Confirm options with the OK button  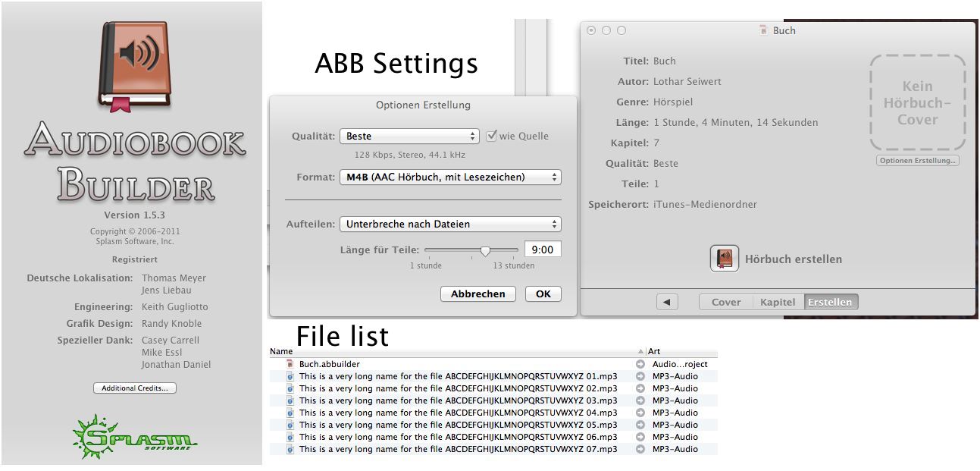click(543, 294)
